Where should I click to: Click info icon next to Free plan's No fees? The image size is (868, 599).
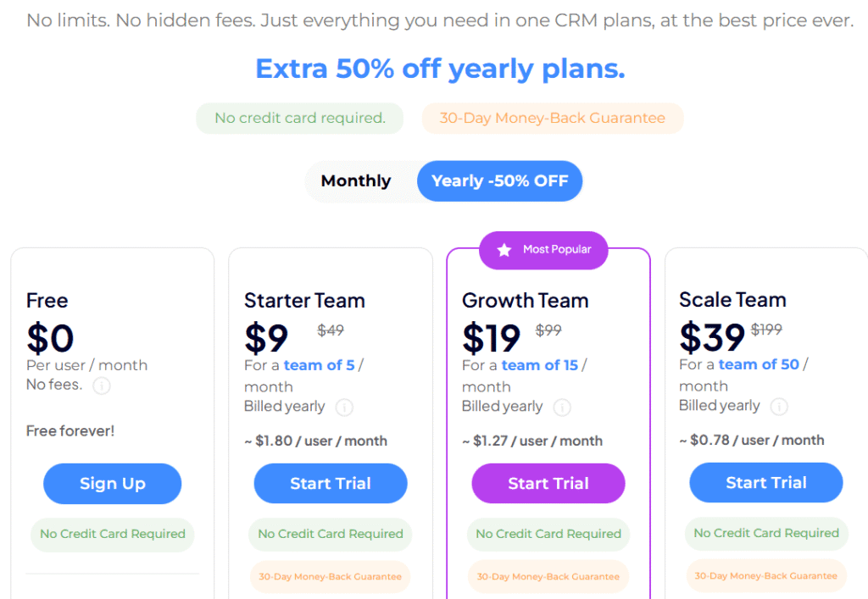[x=101, y=386]
